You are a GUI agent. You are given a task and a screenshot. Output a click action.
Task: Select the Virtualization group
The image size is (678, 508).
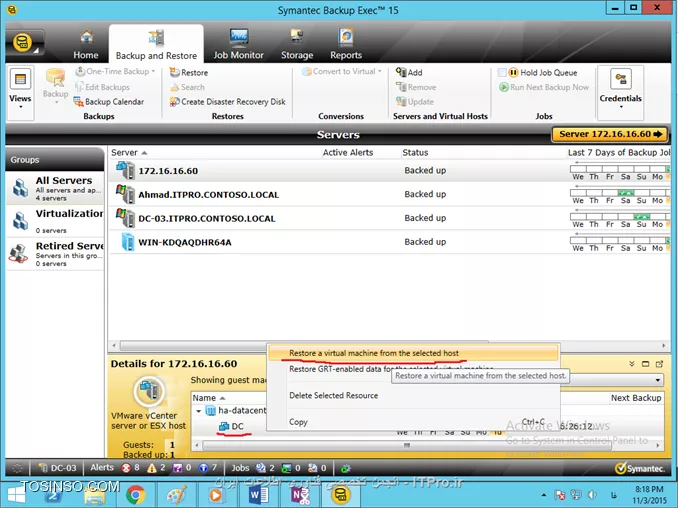click(55, 221)
